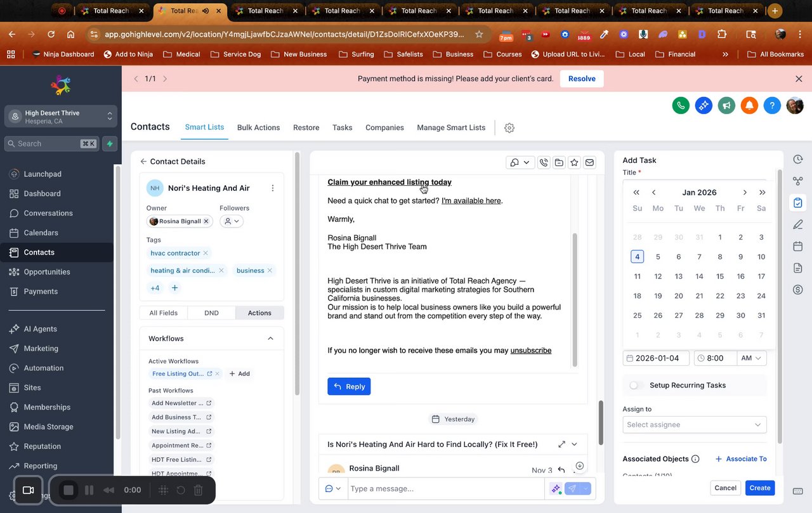Open the contacts settings gear icon
The width and height of the screenshot is (812, 513).
509,127
